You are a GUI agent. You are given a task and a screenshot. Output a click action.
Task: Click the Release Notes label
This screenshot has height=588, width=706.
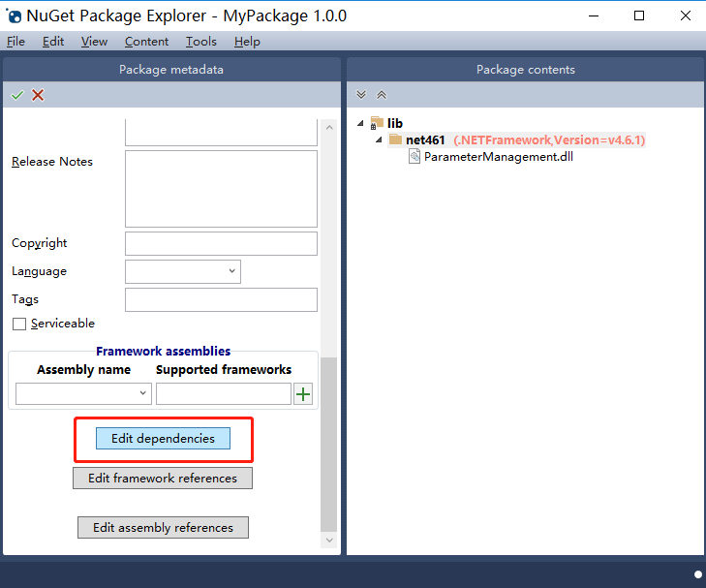coord(52,162)
